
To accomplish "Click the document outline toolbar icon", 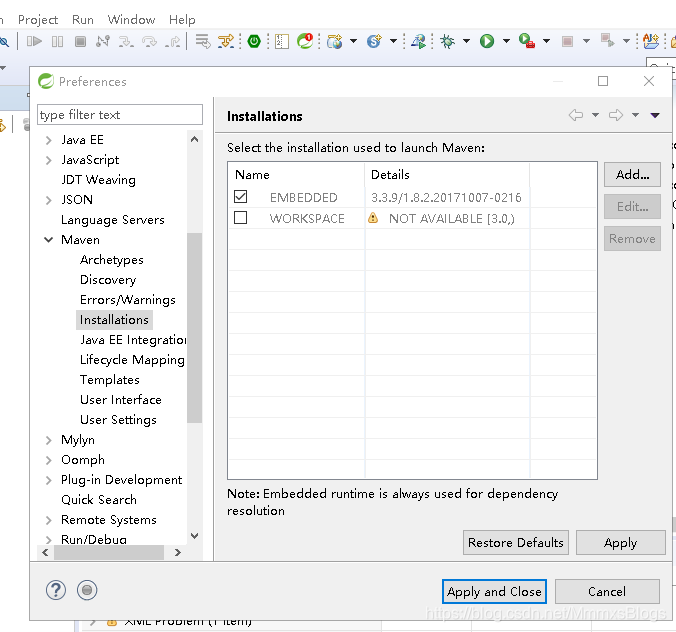I will (282, 41).
